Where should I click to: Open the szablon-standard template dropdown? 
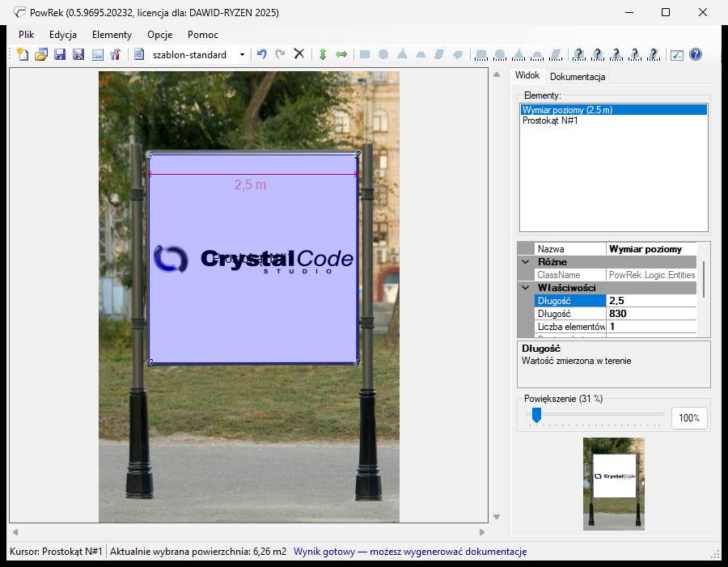tap(242, 55)
